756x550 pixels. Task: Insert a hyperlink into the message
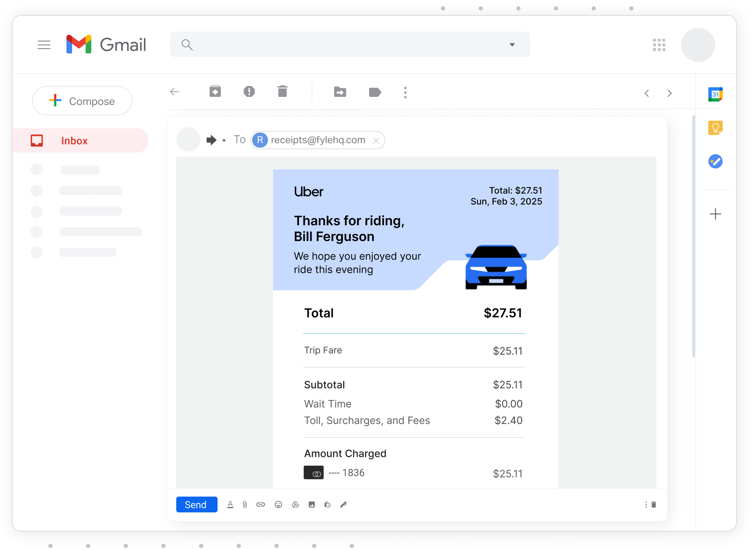tap(261, 505)
